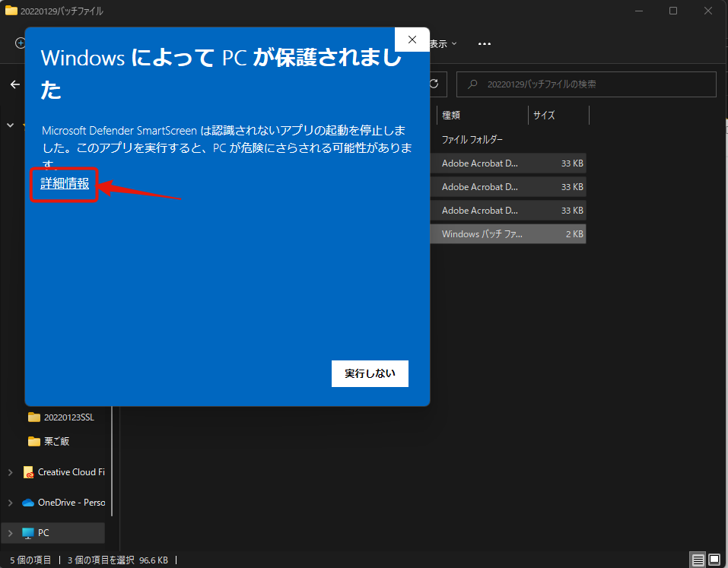The image size is (728, 568).
Task: Expand the PC tree node
Action: 10,533
